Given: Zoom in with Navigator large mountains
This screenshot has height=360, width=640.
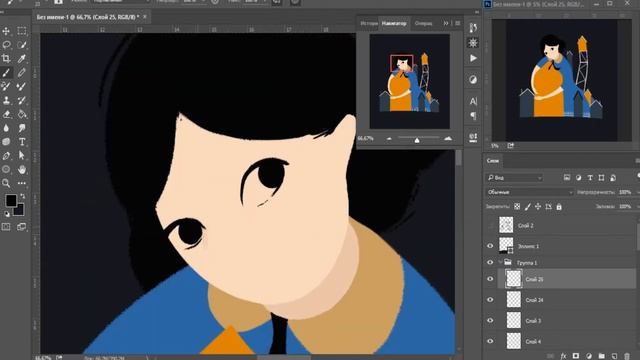Looking at the screenshot, I should click(448, 139).
